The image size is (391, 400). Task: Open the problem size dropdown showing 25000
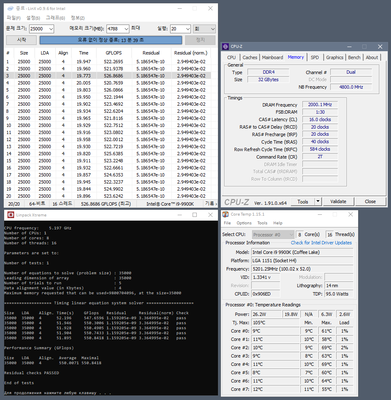click(x=41, y=29)
